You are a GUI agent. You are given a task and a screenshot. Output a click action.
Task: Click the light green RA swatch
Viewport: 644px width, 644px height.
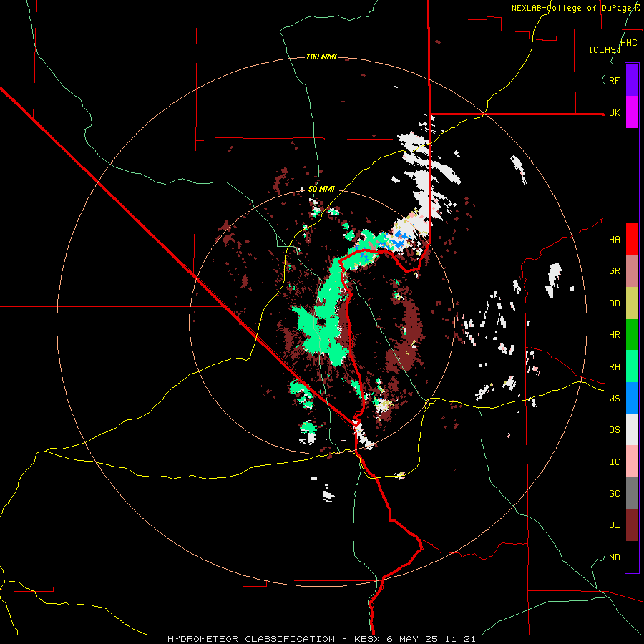point(632,366)
